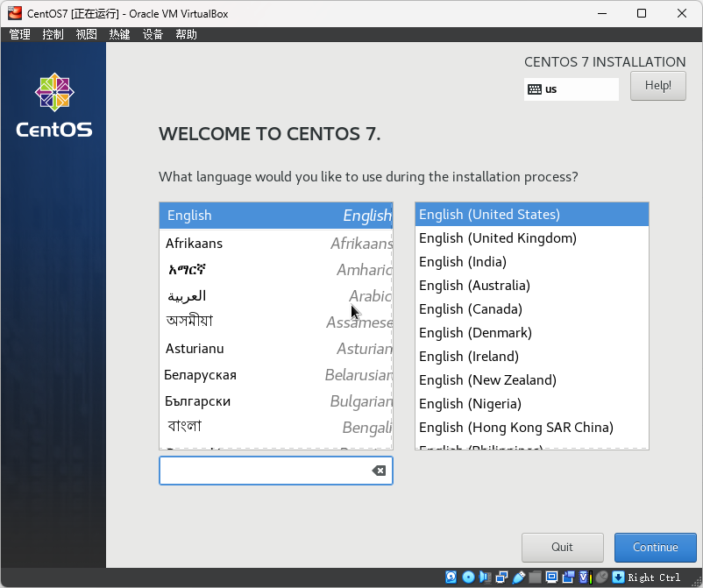Select the Assamese language row
The image size is (703, 588).
pyautogui.click(x=276, y=322)
